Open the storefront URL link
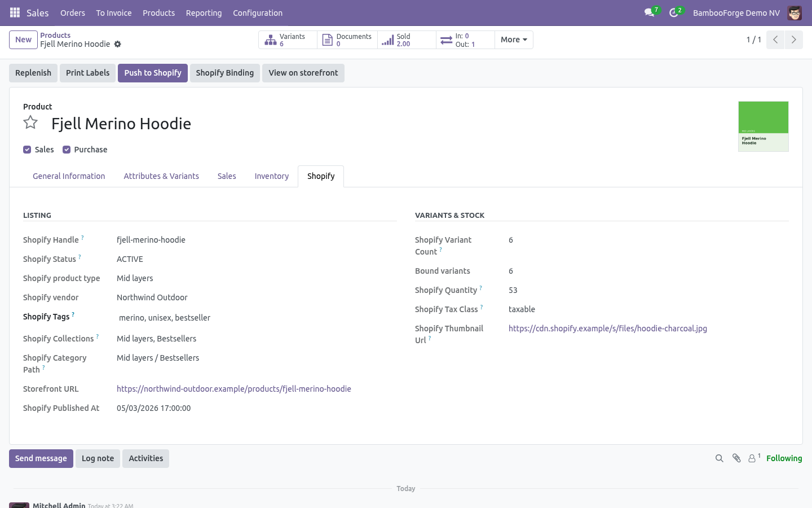812x508 pixels. (x=234, y=389)
